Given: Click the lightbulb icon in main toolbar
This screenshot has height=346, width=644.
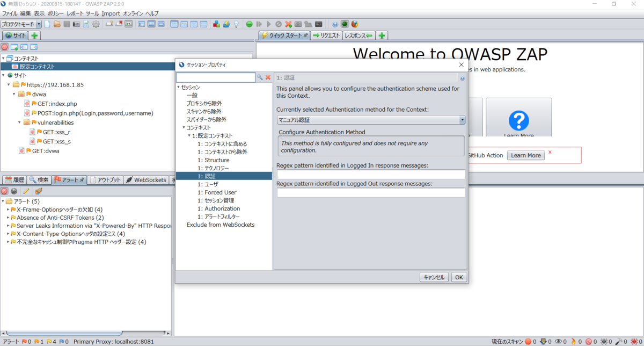Looking at the screenshot, I should (236, 24).
